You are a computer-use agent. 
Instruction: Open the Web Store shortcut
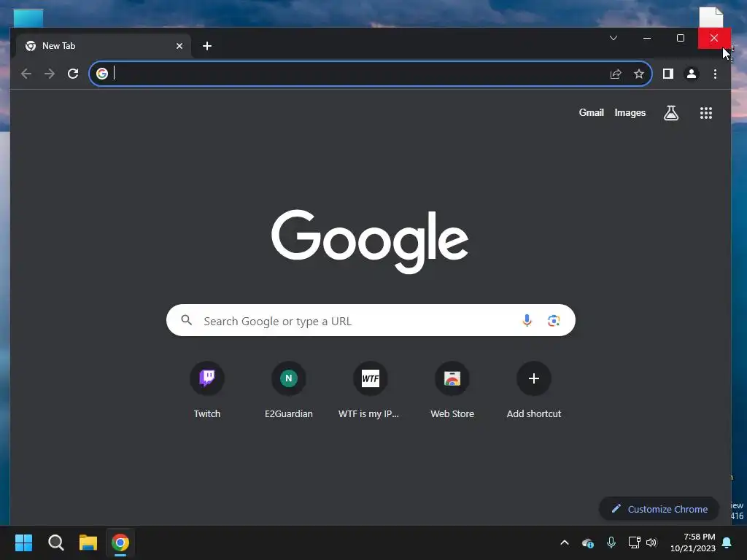(x=452, y=389)
